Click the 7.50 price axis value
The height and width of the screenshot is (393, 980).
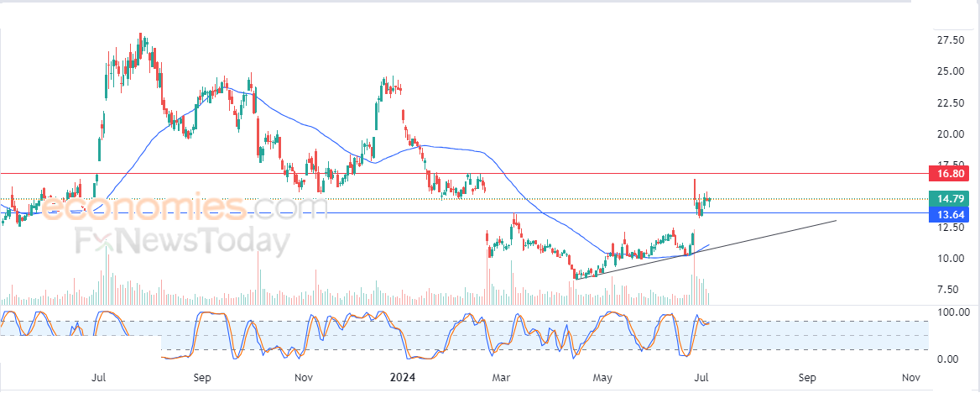(950, 290)
